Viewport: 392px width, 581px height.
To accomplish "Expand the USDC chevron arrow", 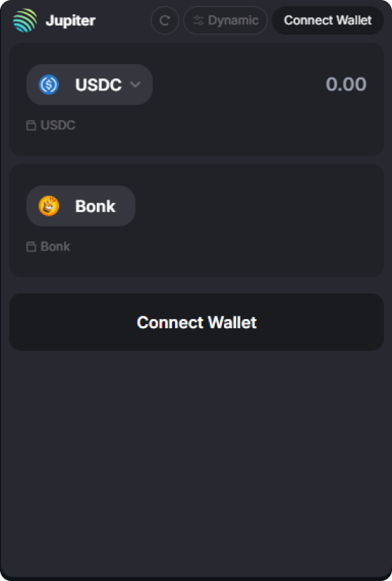I will pos(135,85).
